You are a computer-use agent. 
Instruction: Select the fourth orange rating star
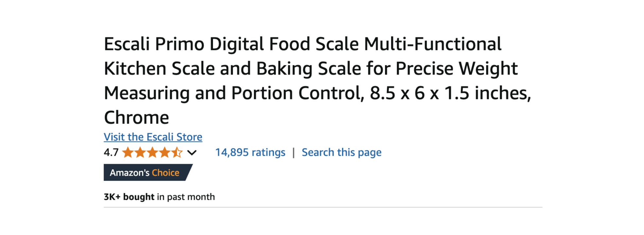pyautogui.click(x=165, y=152)
